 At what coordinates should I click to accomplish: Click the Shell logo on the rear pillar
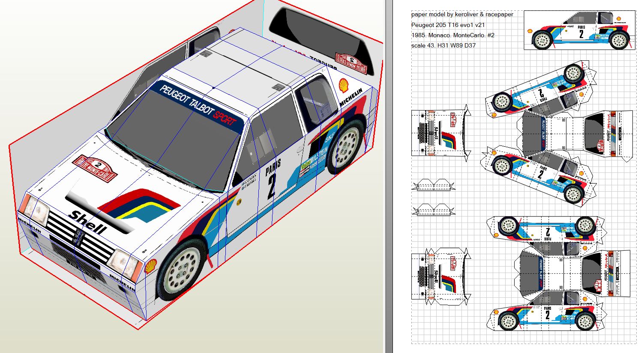pyautogui.click(x=344, y=85)
